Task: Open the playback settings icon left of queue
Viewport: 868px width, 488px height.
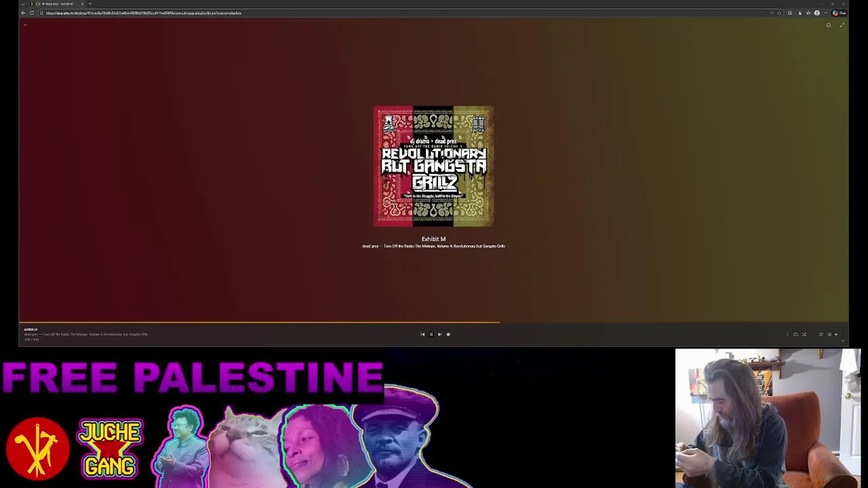Action: tap(821, 334)
